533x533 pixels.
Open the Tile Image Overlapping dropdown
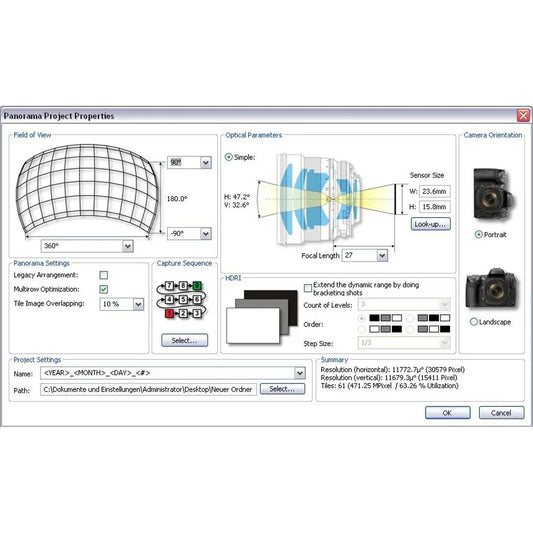coord(138,304)
